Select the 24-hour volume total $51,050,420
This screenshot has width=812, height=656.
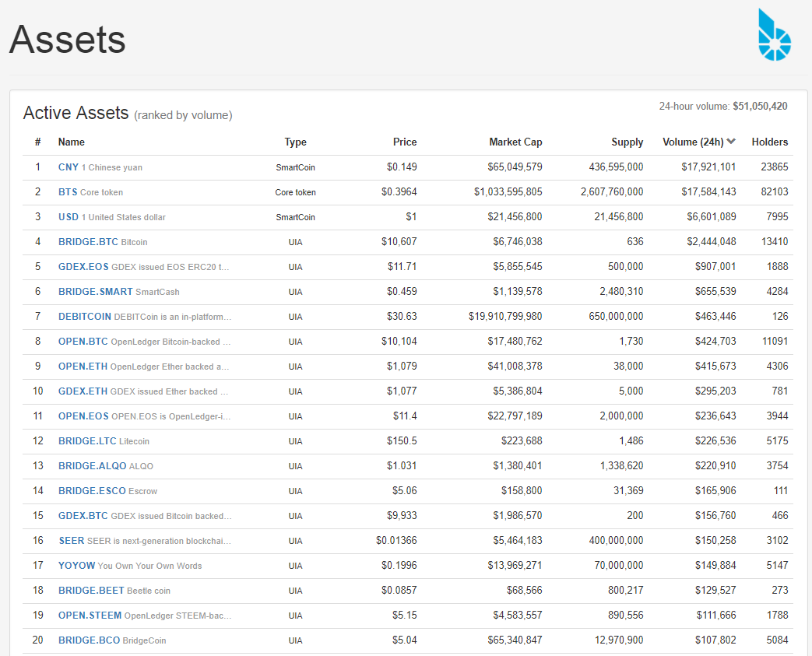(x=760, y=106)
